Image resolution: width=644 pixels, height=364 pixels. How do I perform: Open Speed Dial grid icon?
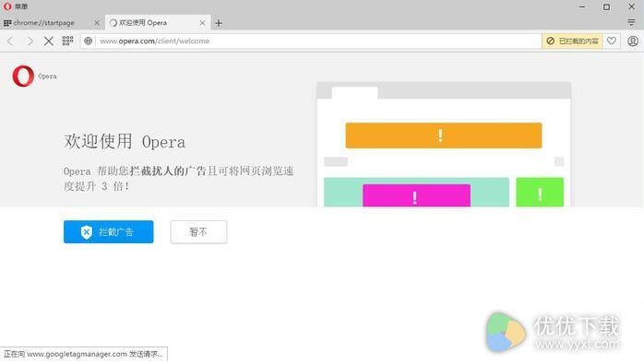click(67, 41)
